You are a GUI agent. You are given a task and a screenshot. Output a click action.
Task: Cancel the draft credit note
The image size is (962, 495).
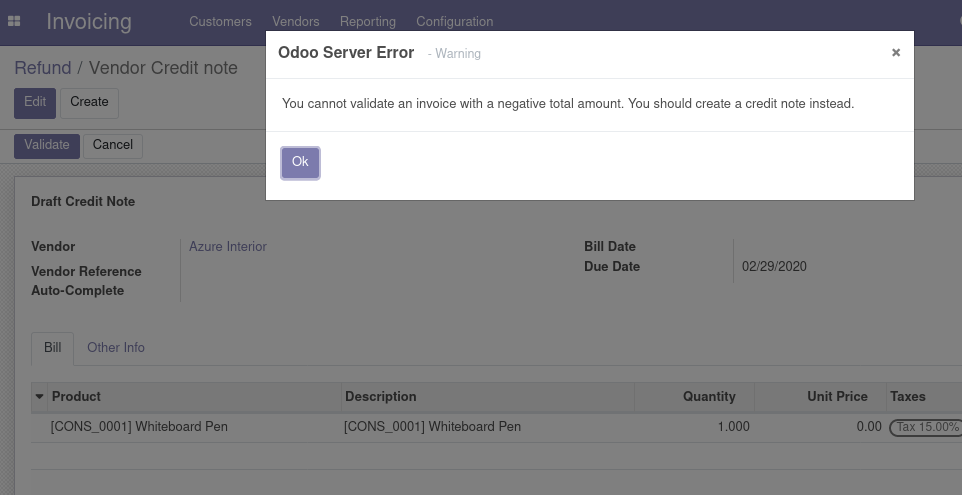[x=113, y=146]
